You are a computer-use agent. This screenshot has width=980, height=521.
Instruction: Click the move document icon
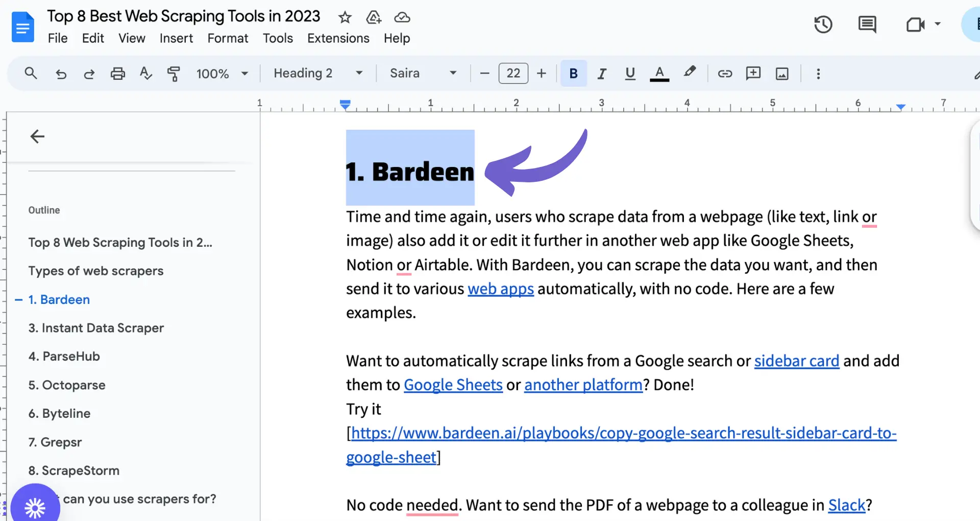pyautogui.click(x=374, y=17)
